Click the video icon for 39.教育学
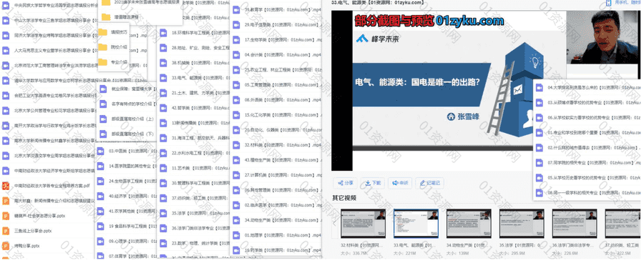The width and height of the screenshot is (644, 263). tap(235, 9)
